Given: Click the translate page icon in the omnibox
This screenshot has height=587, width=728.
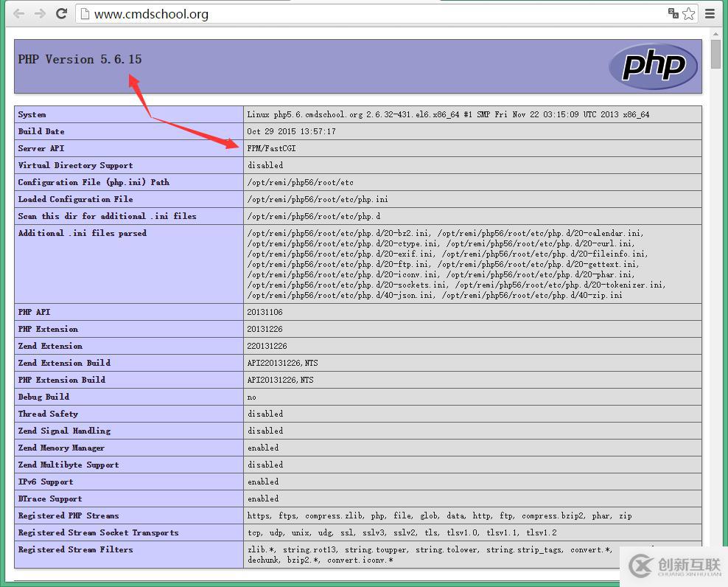Looking at the screenshot, I should (x=673, y=13).
